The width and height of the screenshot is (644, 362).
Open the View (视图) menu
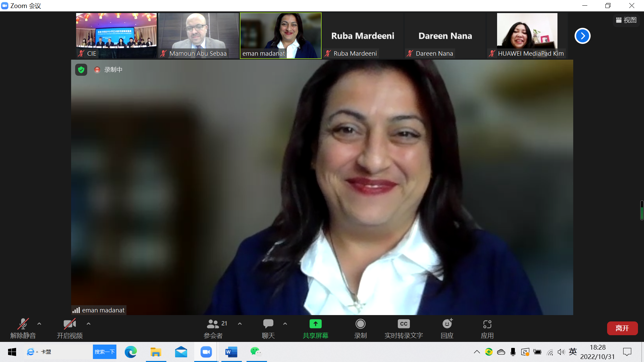tap(626, 20)
